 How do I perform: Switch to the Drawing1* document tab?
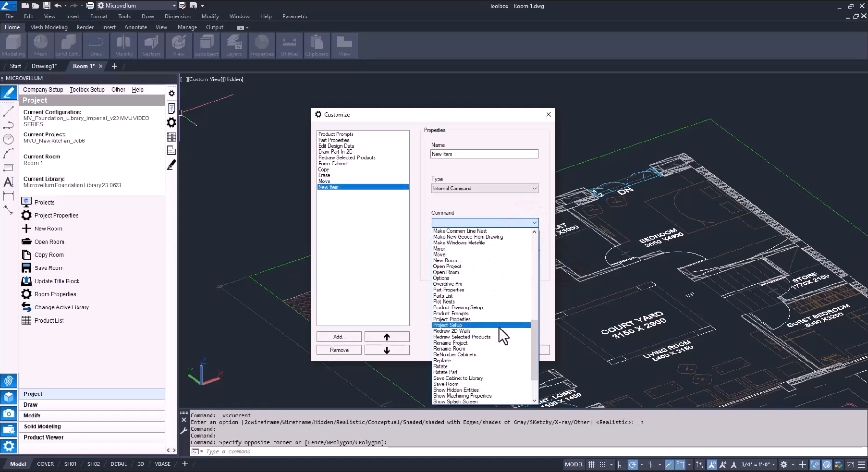(x=44, y=66)
